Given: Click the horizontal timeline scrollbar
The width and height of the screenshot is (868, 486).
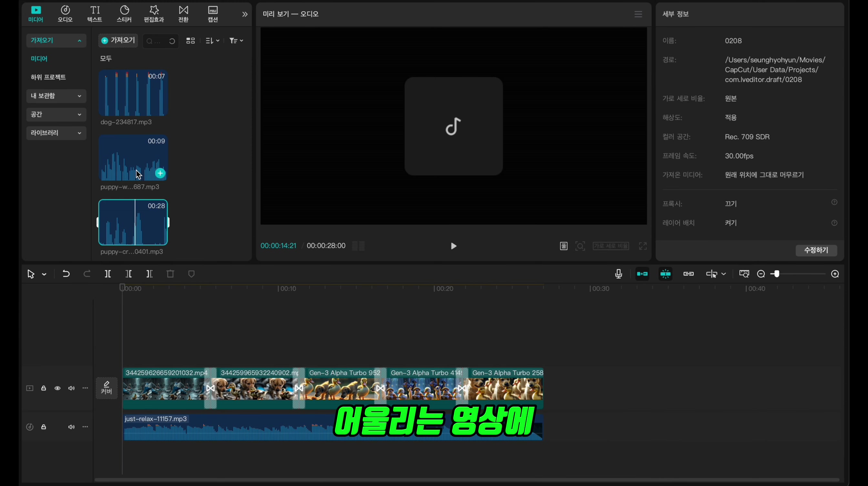Looking at the screenshot, I should pos(467,480).
